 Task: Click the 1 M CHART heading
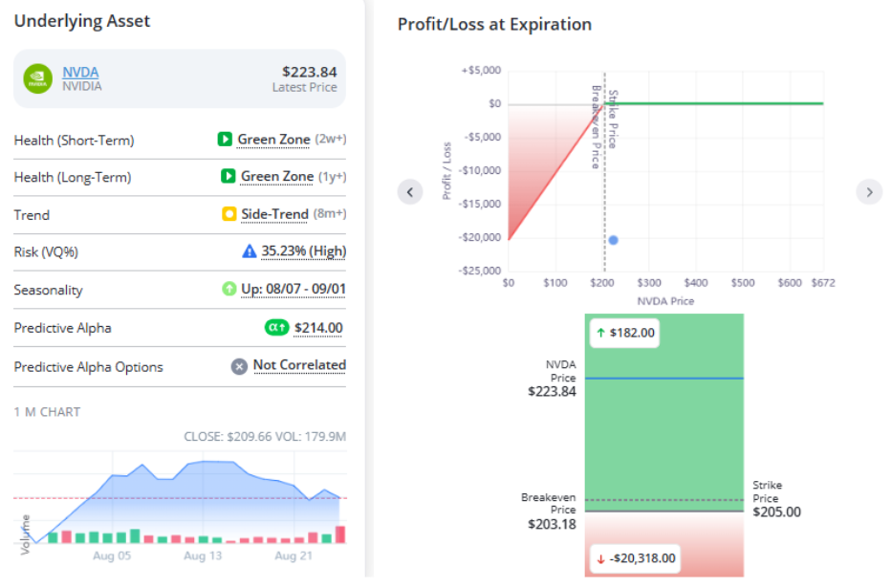pos(47,412)
